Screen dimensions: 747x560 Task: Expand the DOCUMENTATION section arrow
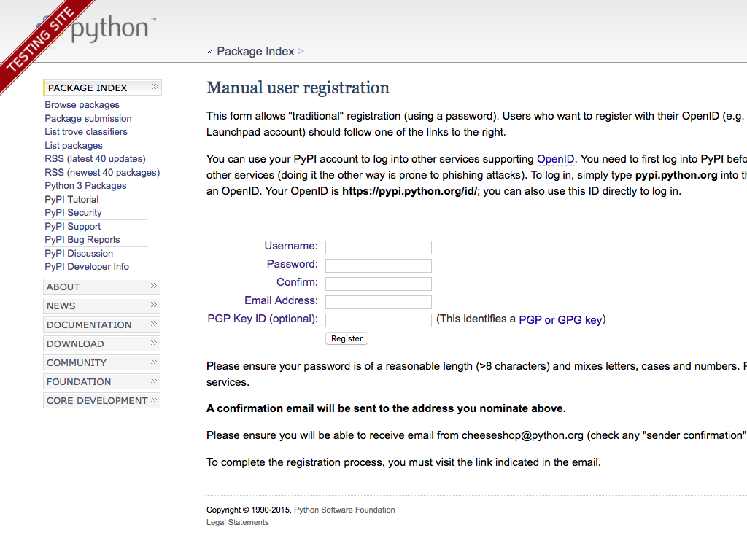click(x=154, y=324)
